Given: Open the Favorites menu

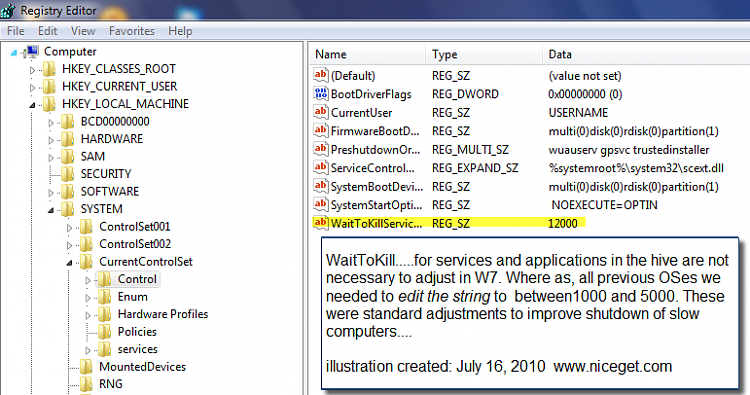Looking at the screenshot, I should [132, 31].
